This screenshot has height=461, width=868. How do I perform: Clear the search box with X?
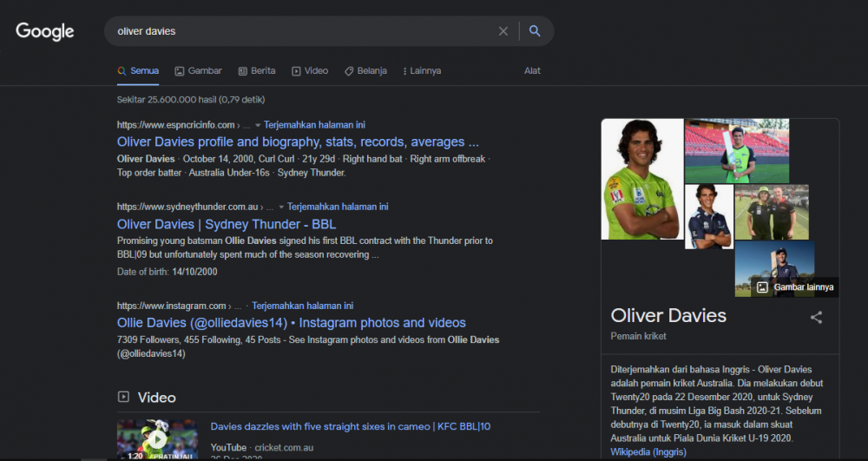[503, 31]
